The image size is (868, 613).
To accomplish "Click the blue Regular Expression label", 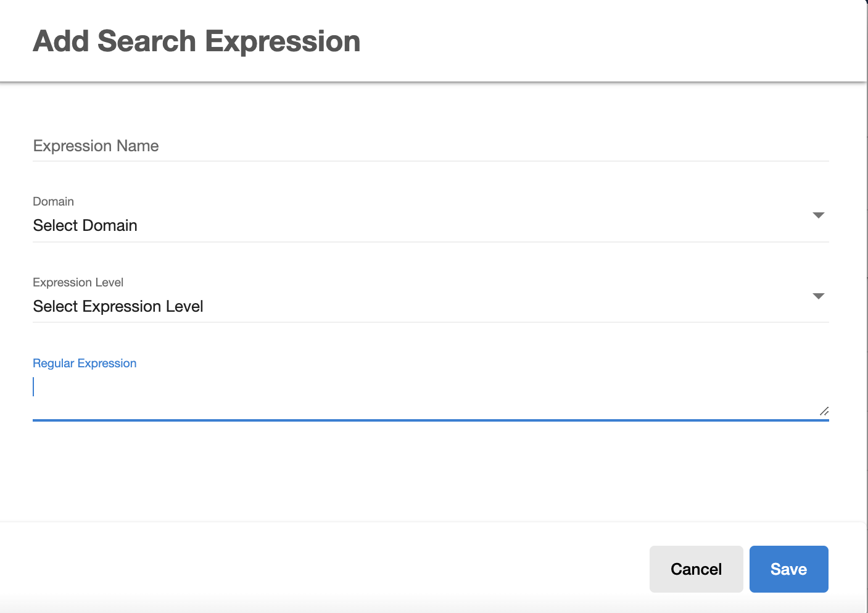I will click(x=85, y=364).
